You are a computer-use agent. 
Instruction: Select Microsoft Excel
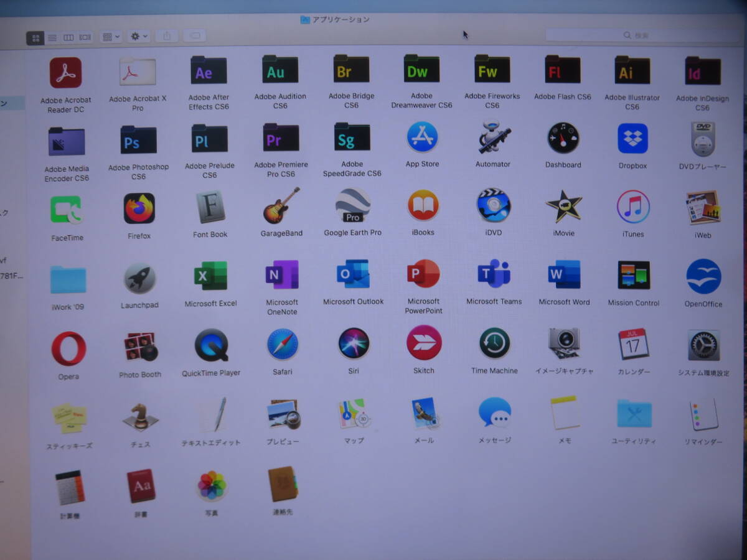[210, 276]
